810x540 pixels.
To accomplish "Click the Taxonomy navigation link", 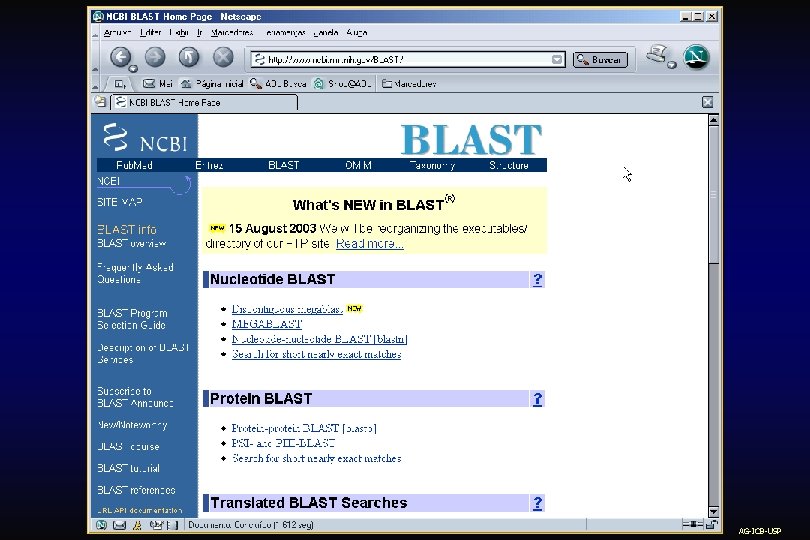I will click(x=432, y=165).
